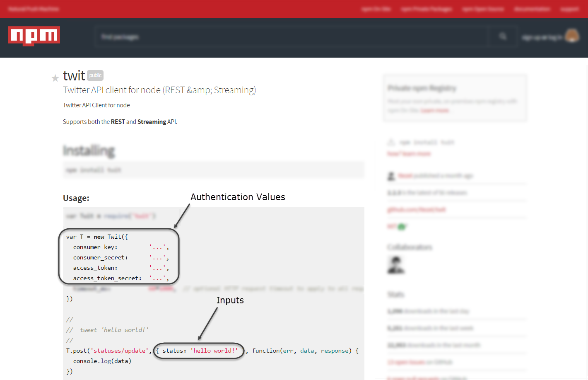Viewport: 588px width, 380px height.
Task: Click 'function(err, data, response)' in code
Action: 302,351
